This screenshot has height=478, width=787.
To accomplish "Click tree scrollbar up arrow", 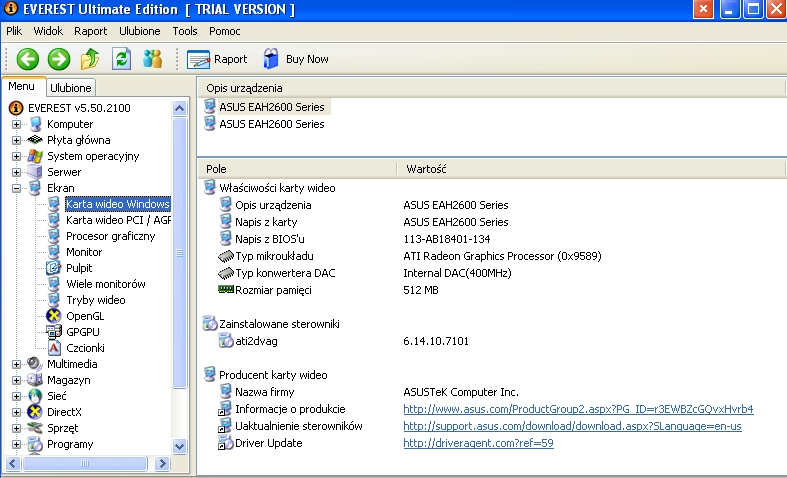I will (180, 108).
